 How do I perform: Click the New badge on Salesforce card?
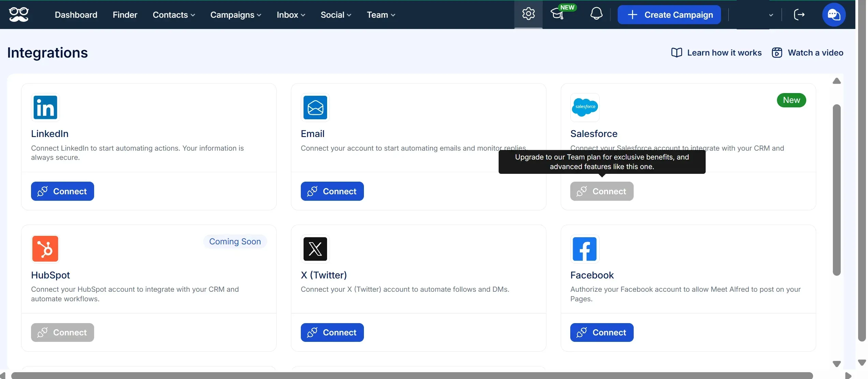[791, 100]
